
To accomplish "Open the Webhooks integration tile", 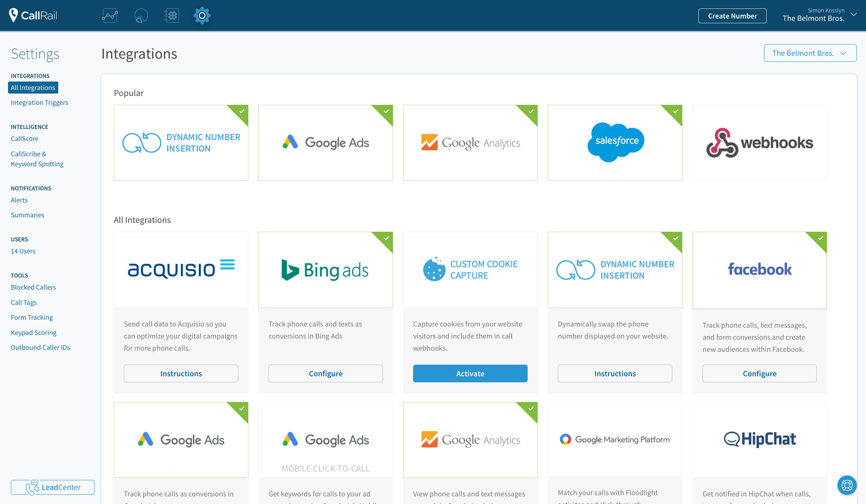I will 760,143.
